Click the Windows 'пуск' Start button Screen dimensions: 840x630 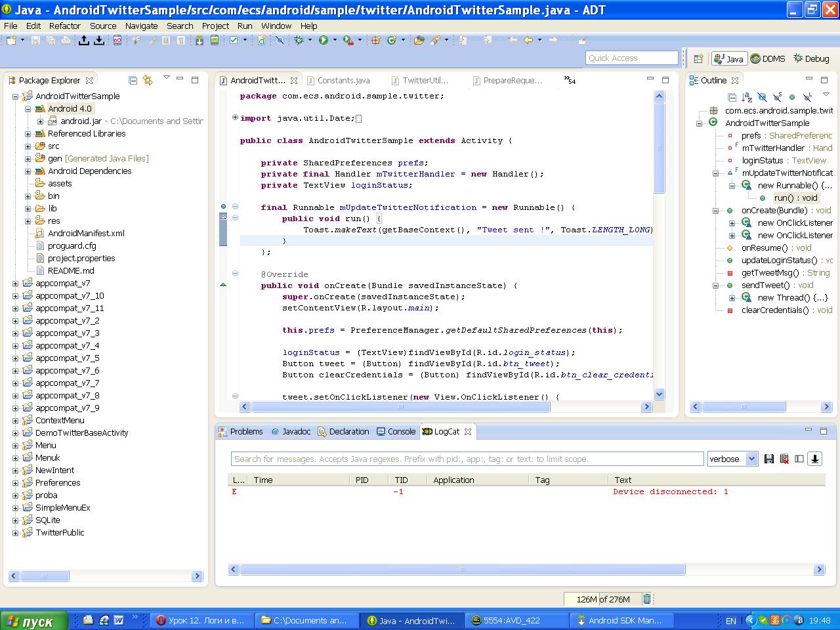pos(34,621)
